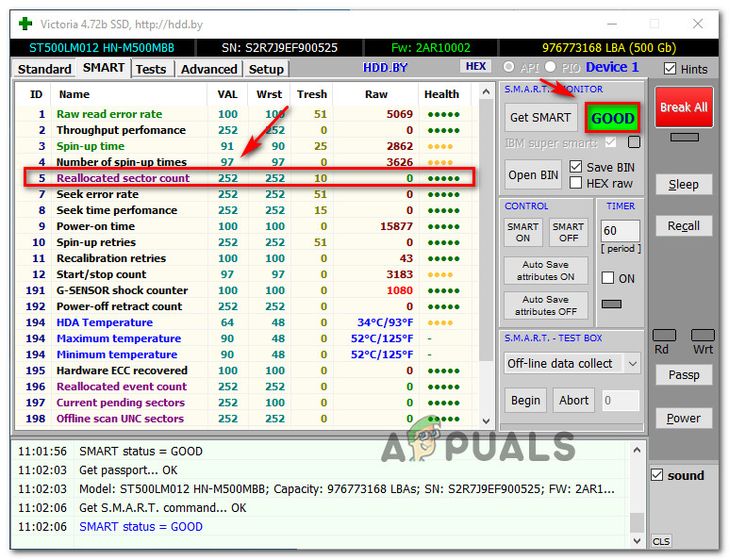Toggle the HEX button
This screenshot has width=729, height=560.
(475, 66)
